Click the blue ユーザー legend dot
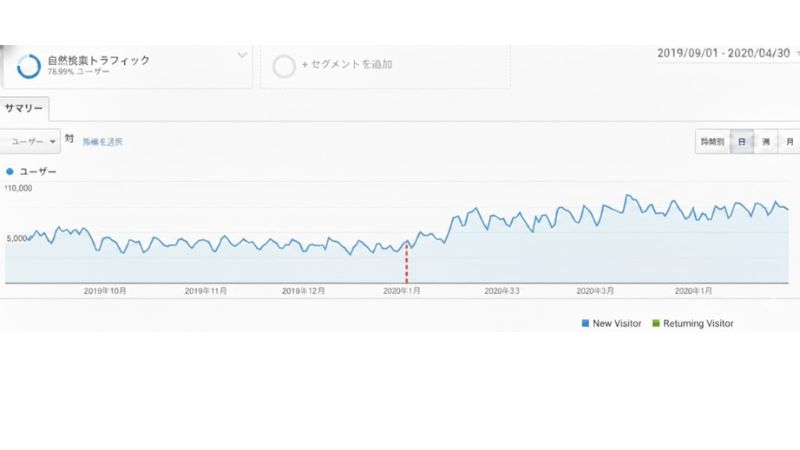 (x=11, y=172)
